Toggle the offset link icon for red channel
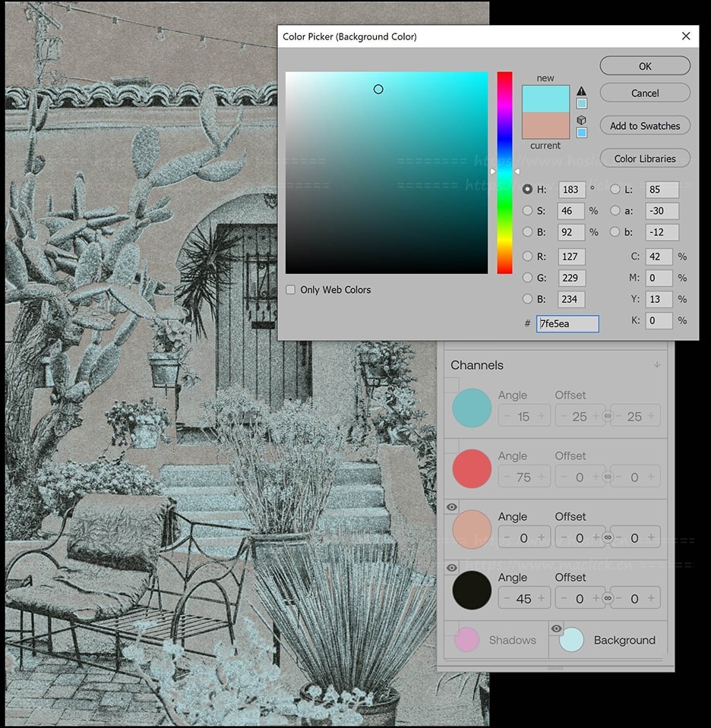Screen dimensions: 711x728 (x=608, y=477)
